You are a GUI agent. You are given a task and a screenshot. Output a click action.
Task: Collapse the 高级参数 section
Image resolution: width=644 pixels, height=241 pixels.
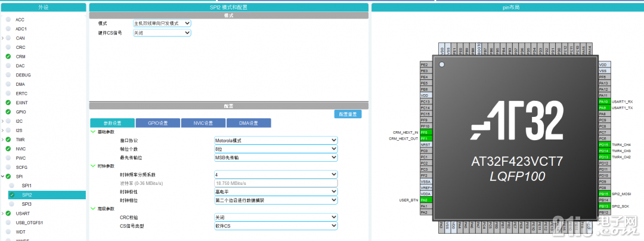(92, 209)
